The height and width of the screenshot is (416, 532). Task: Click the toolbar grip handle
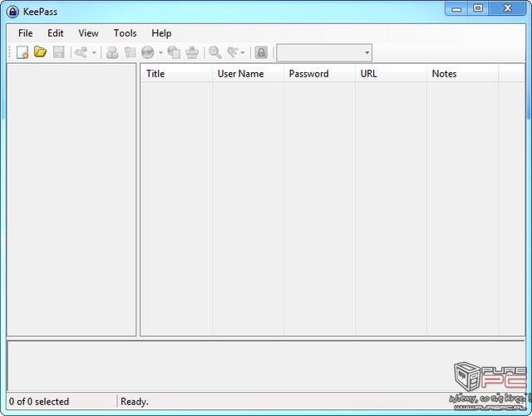tap(9, 52)
